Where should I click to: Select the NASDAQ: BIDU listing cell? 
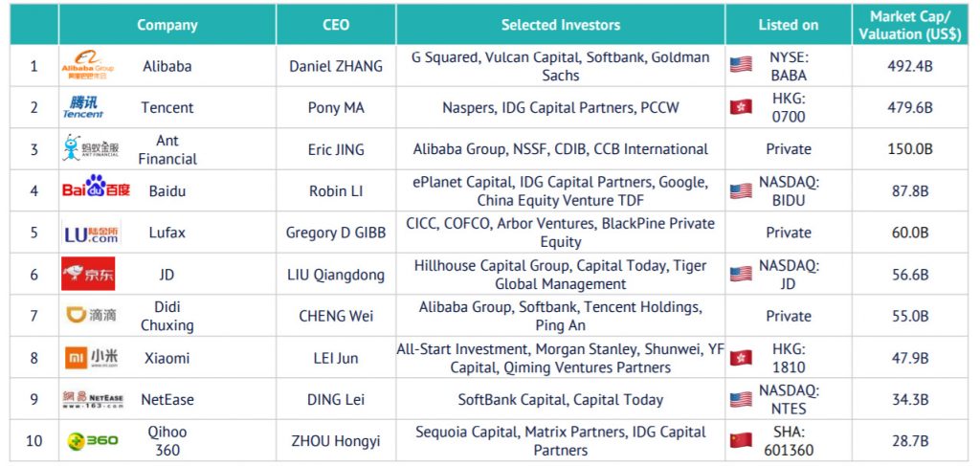coord(789,190)
